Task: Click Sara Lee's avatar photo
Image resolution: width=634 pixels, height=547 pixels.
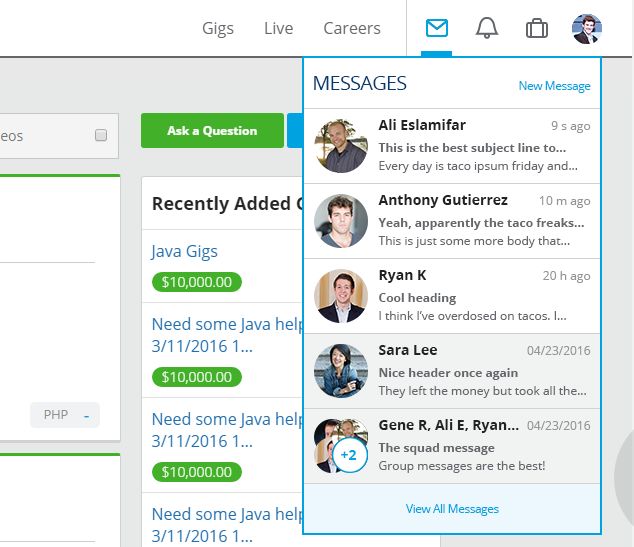Action: pyautogui.click(x=341, y=371)
